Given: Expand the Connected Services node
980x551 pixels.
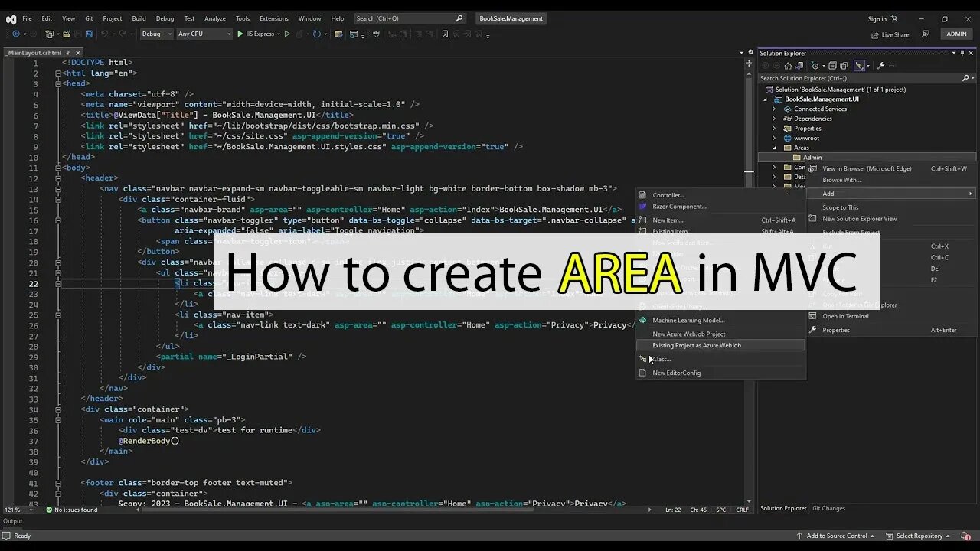Looking at the screenshot, I should (773, 109).
